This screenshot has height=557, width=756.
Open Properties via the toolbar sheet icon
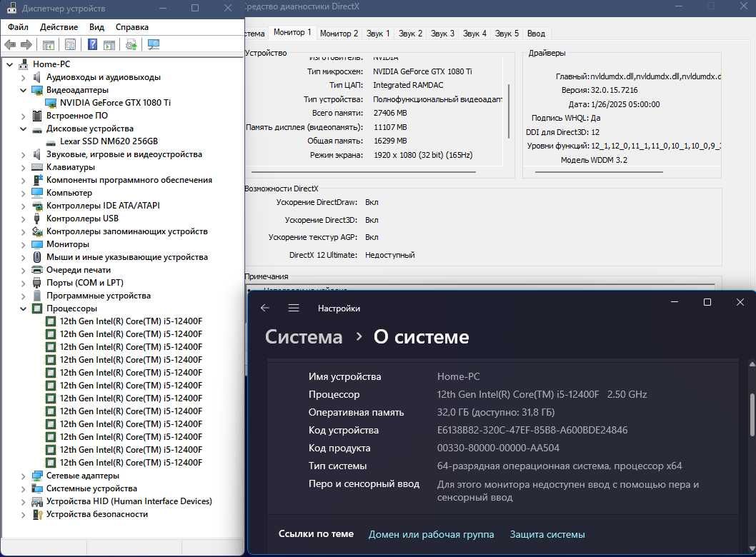71,45
